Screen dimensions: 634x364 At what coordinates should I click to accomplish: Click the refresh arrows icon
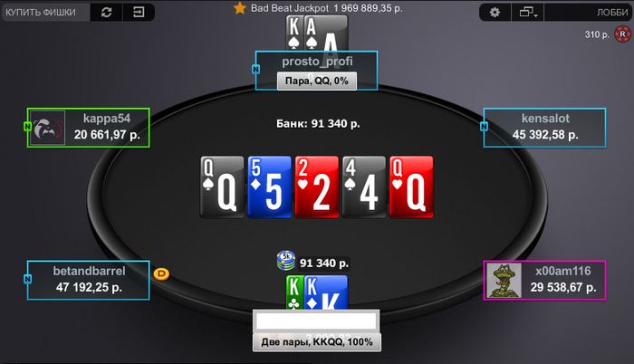(x=106, y=12)
